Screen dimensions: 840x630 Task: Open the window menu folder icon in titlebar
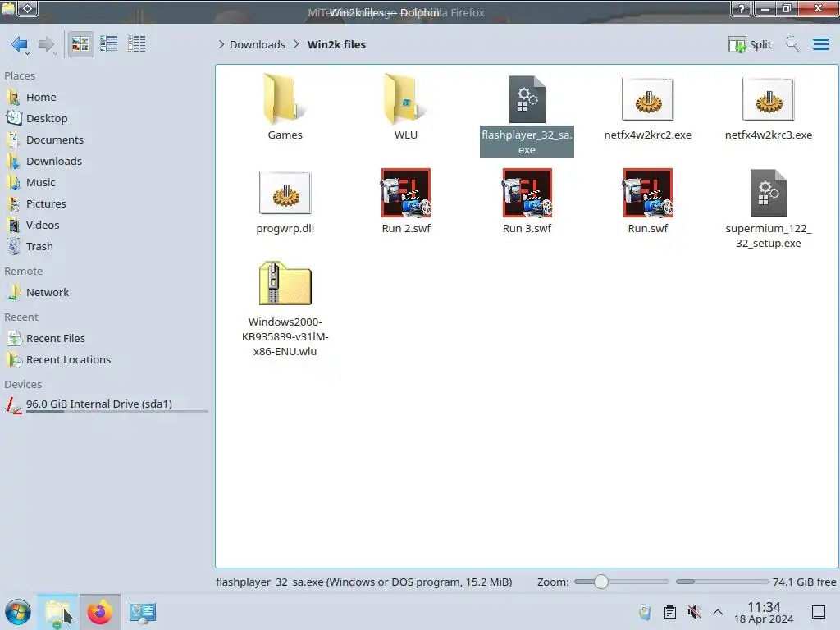(8, 8)
